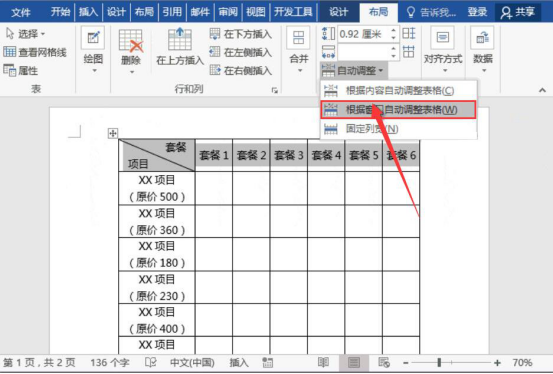This screenshot has width=553, height=374.
Task: Switch to read mode view icon
Action: click(323, 362)
